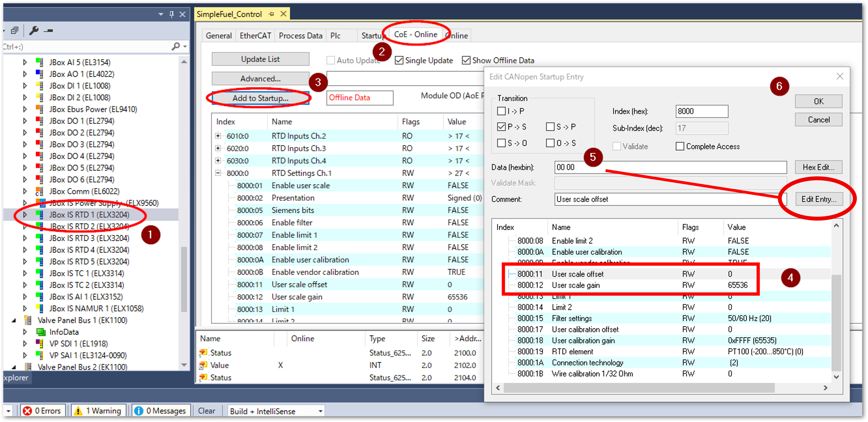Expand the JBox DO 2 (EL2794) tree node
Viewport: 868px width, 422px height.
pos(25,133)
